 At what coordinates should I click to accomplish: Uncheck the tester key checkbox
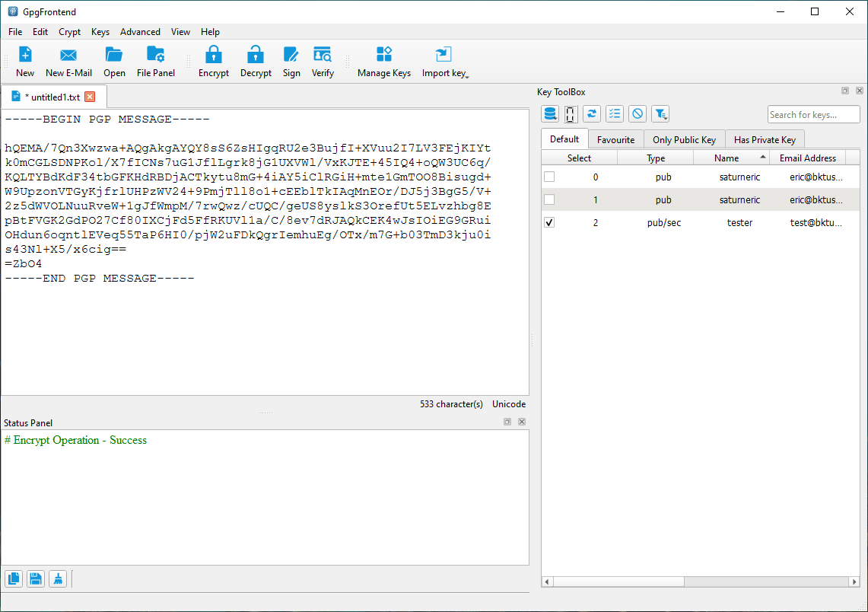[x=549, y=222]
